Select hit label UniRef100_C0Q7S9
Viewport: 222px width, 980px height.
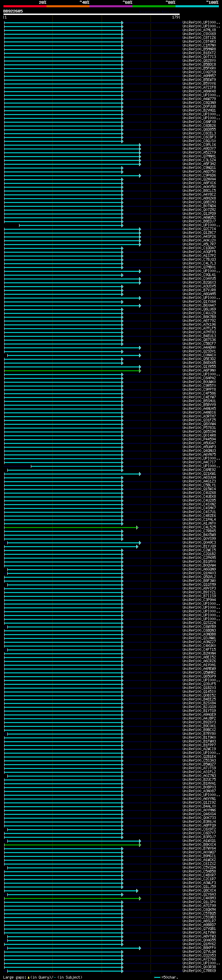[199, 72]
